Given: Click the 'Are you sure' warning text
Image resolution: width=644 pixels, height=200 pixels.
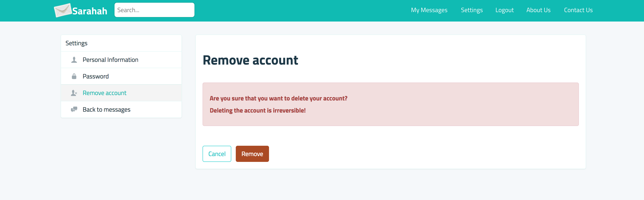Looking at the screenshot, I should (278, 98).
